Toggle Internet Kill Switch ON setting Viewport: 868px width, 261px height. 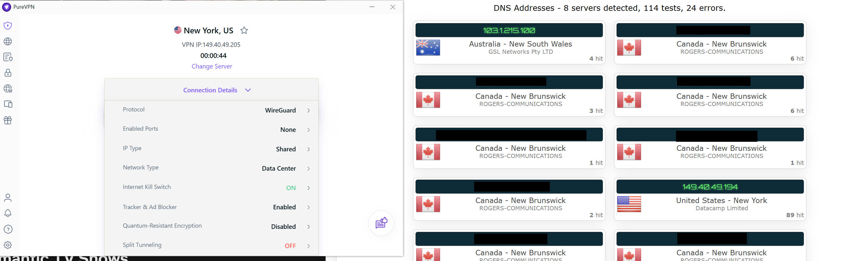[x=291, y=188]
